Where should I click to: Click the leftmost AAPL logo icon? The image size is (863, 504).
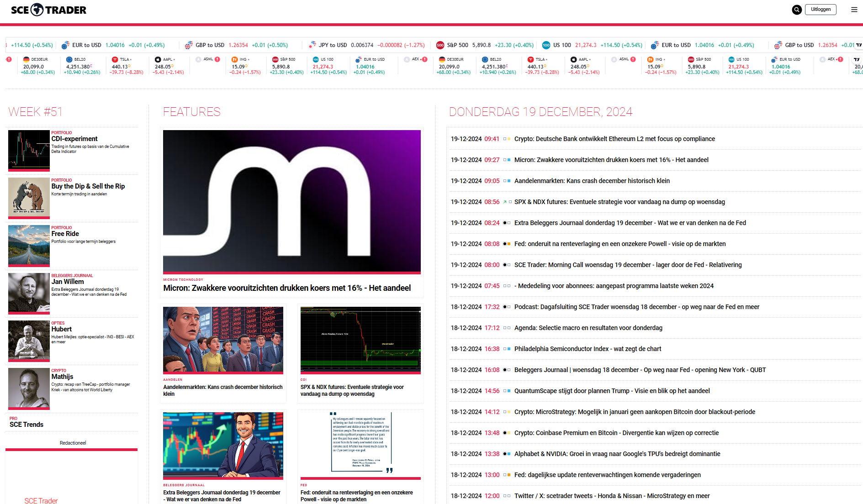pyautogui.click(x=158, y=59)
